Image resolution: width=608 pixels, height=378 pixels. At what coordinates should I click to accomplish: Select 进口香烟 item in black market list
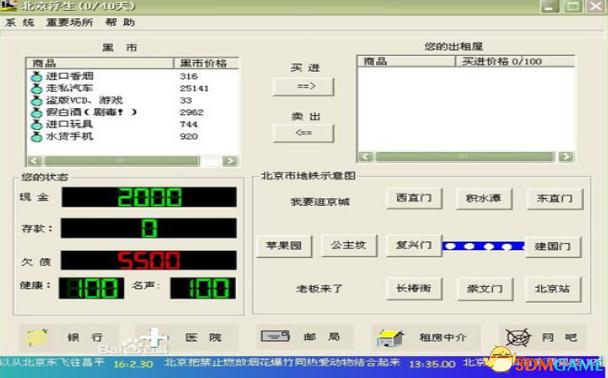(69, 76)
